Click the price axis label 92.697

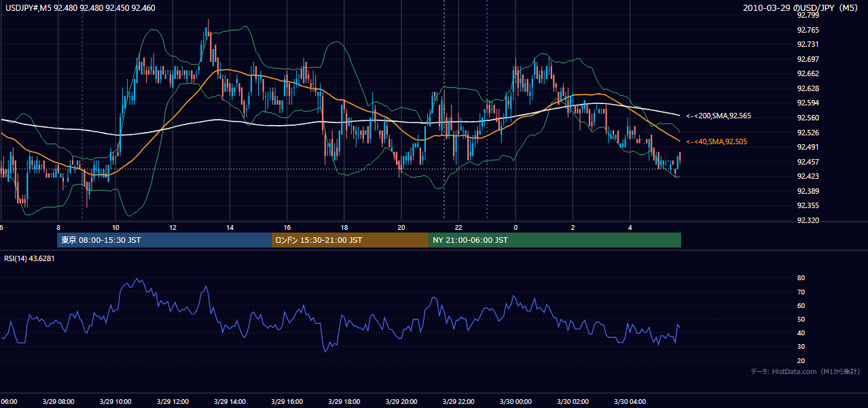[808, 59]
